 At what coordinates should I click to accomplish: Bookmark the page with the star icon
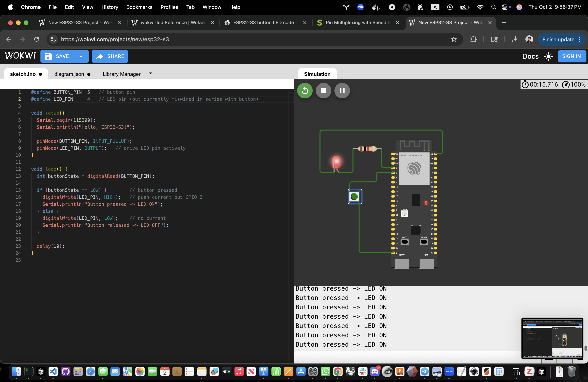point(454,39)
